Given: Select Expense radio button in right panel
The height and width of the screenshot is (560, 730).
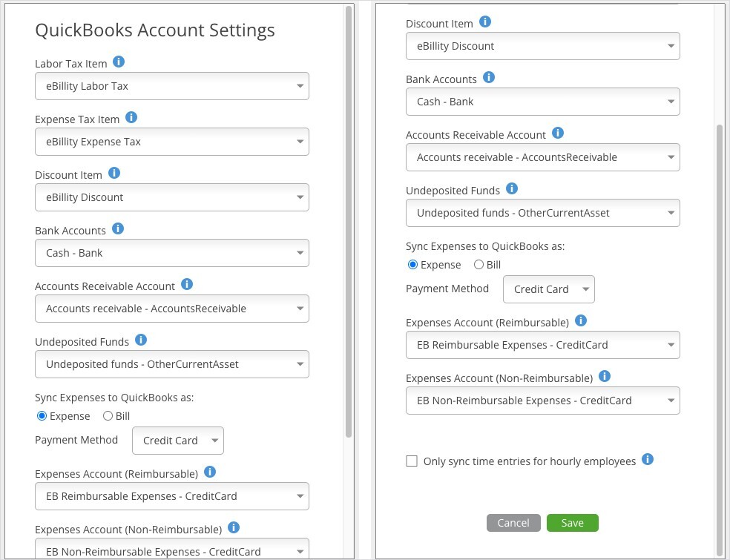Looking at the screenshot, I should coord(412,265).
